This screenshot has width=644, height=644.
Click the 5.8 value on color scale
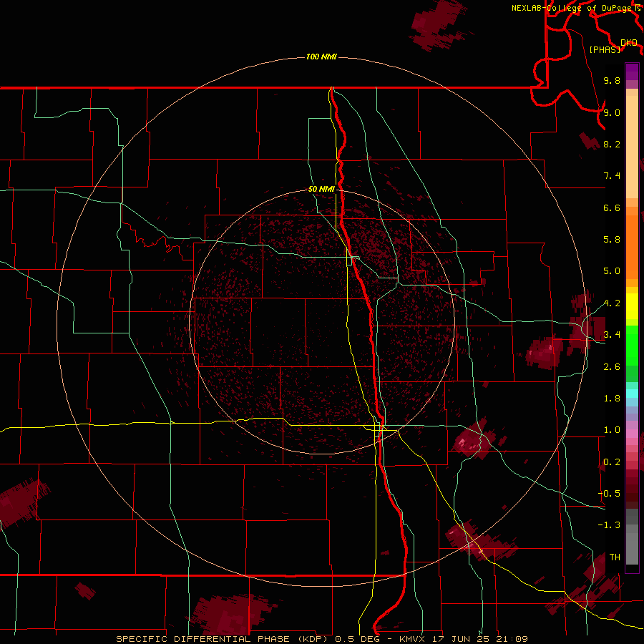click(612, 240)
